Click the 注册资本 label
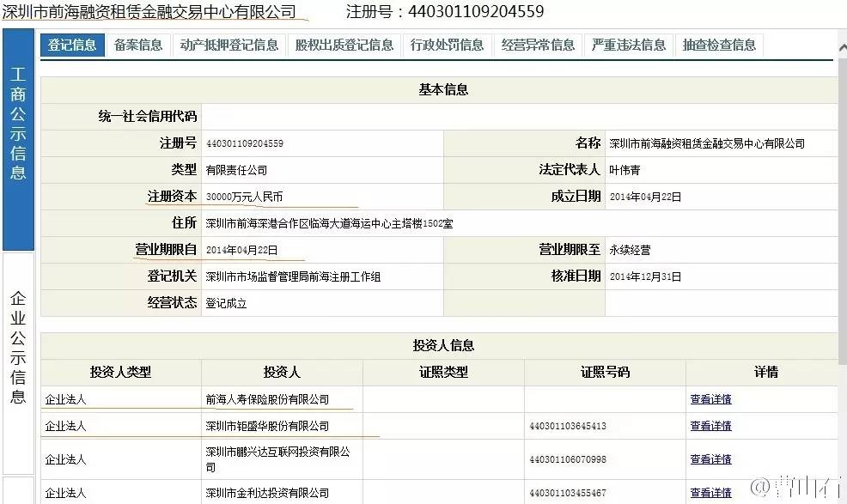 (173, 196)
